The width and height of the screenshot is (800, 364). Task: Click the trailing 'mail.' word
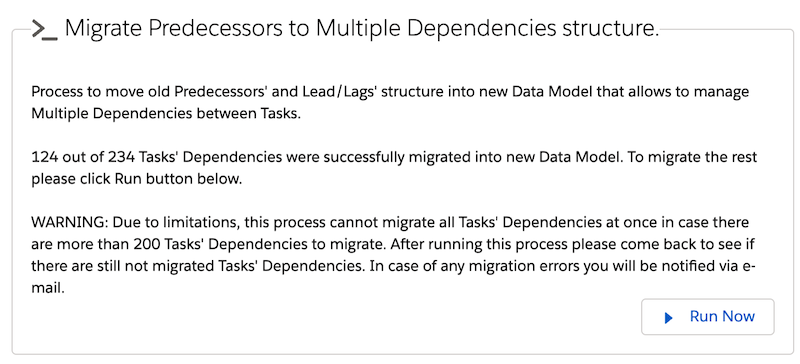point(48,288)
